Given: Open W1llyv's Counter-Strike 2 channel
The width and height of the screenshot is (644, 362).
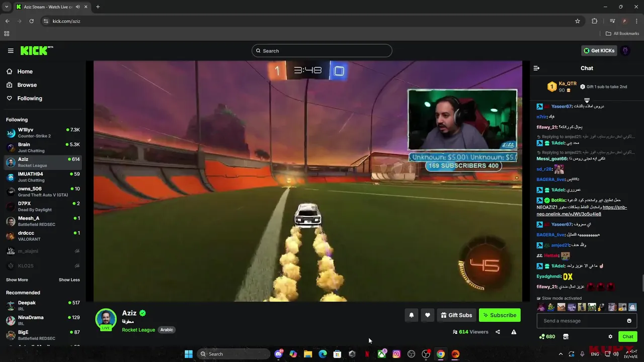Looking at the screenshot, I should point(43,133).
